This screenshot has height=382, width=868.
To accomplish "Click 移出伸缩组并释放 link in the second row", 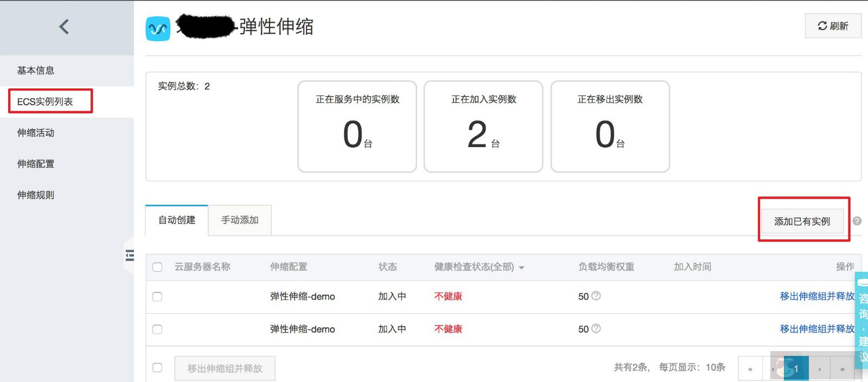I will coord(817,329).
